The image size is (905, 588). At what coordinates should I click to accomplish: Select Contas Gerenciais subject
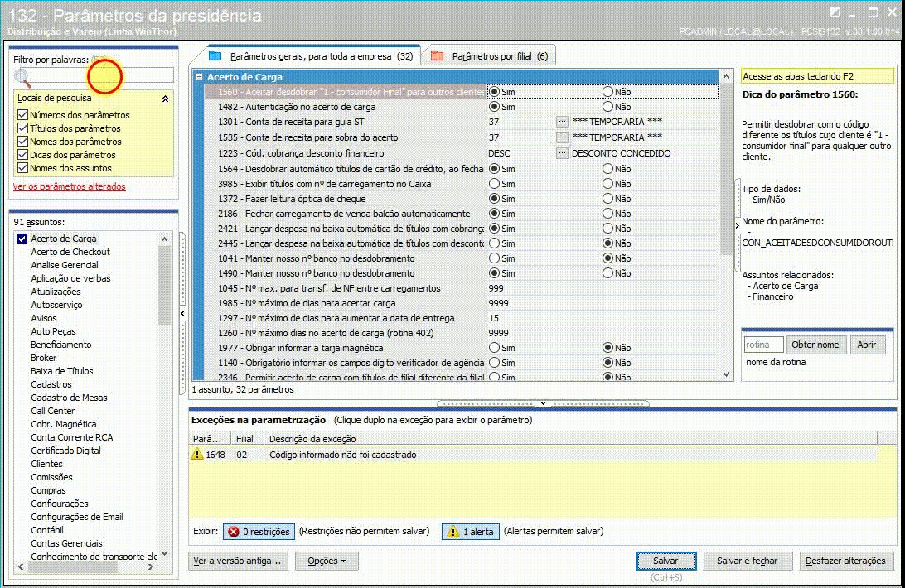66,543
